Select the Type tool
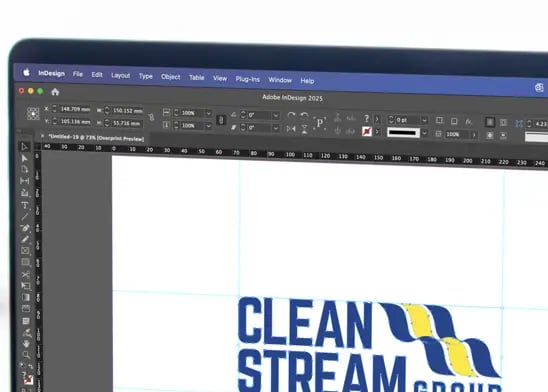The height and width of the screenshot is (392, 548). [x=25, y=205]
